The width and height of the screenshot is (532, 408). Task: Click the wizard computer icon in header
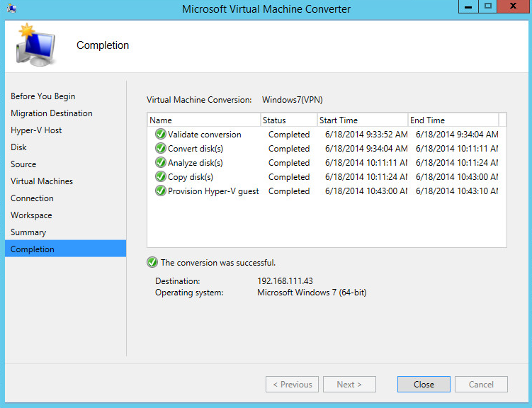(x=35, y=45)
